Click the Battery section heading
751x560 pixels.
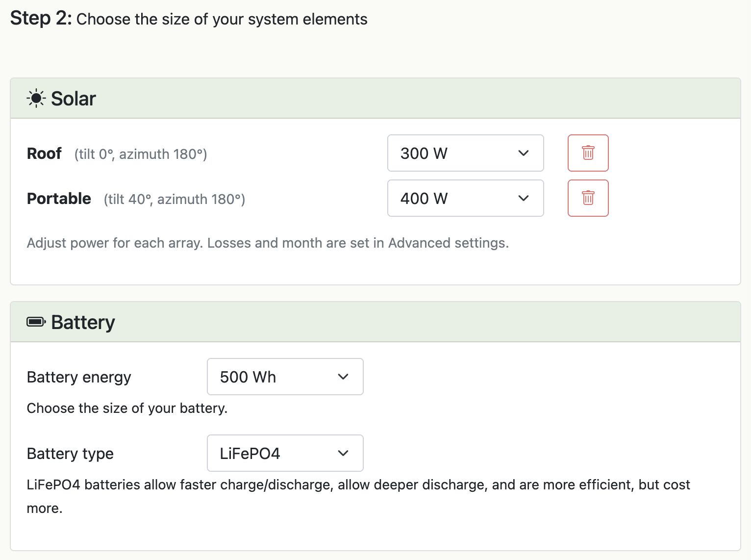[x=83, y=322]
